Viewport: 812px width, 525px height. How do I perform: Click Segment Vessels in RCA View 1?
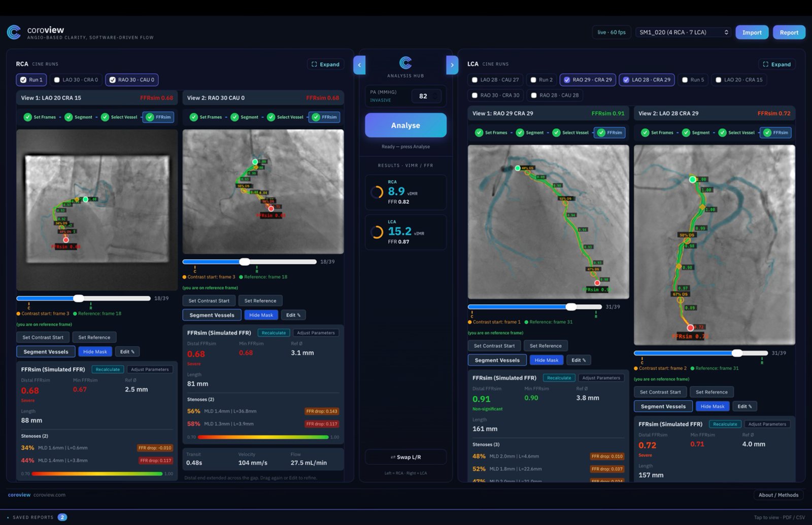point(46,352)
